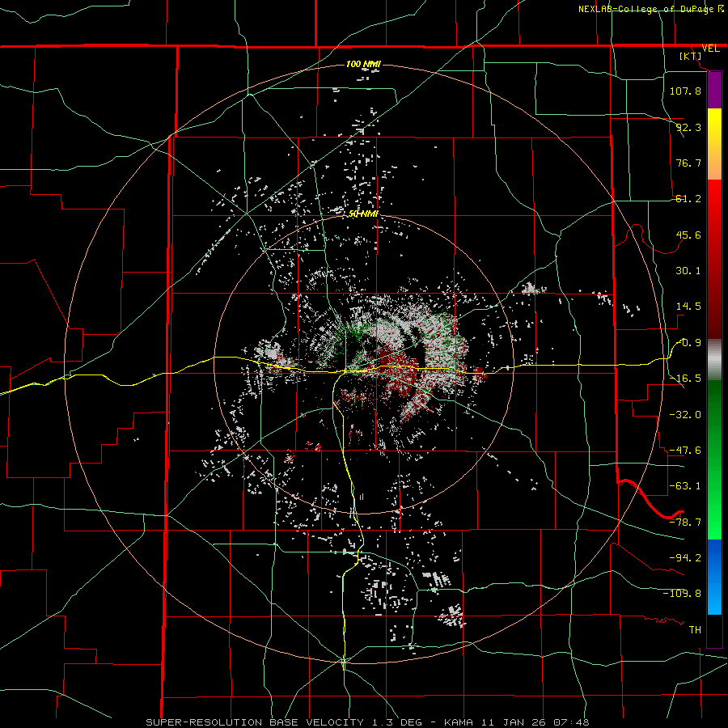The height and width of the screenshot is (728, 728).
Task: Select the 92.3 value on velocity scale
Action: click(x=688, y=127)
